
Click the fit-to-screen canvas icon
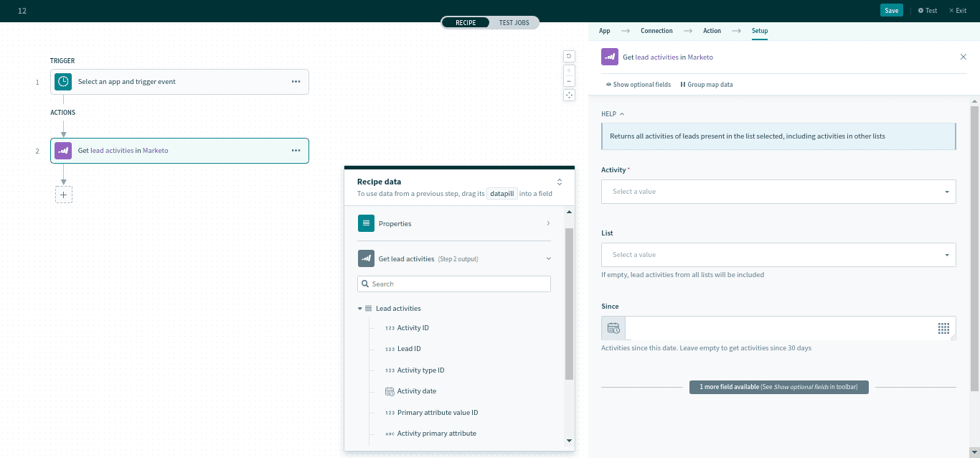point(569,95)
